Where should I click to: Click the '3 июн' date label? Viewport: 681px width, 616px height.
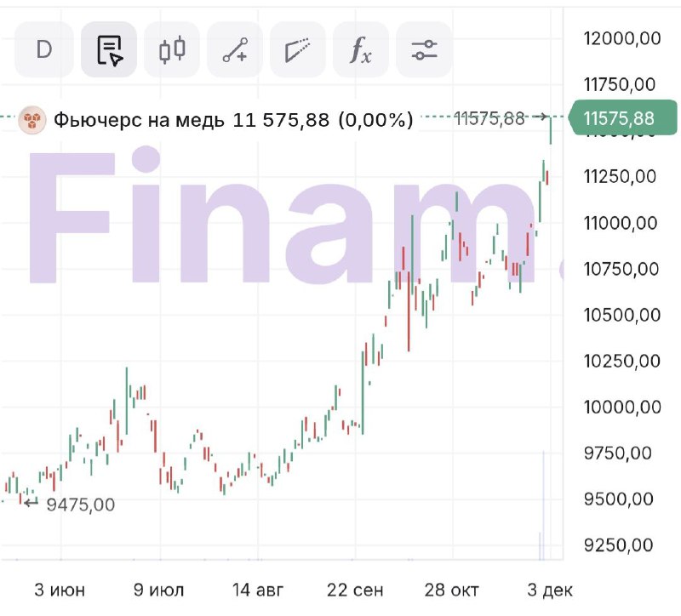coord(61,590)
